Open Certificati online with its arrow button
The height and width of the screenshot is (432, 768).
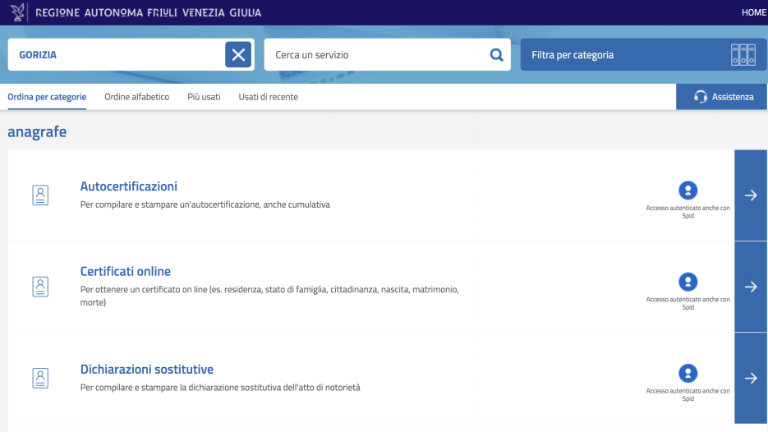(751, 287)
